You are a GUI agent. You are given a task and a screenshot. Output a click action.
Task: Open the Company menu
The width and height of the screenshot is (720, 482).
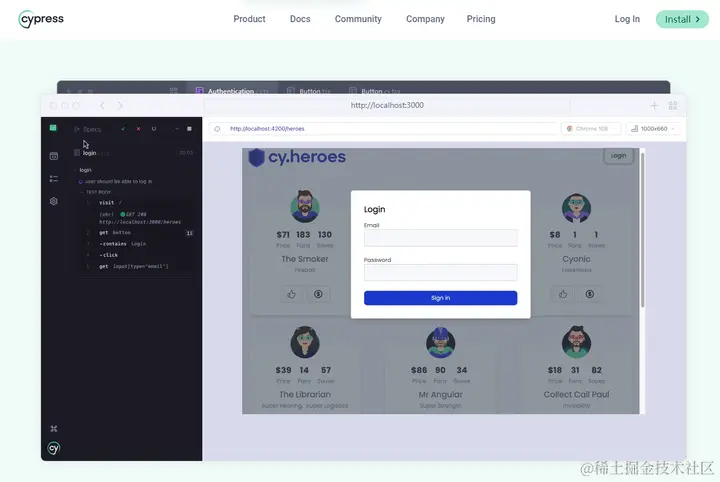point(425,19)
